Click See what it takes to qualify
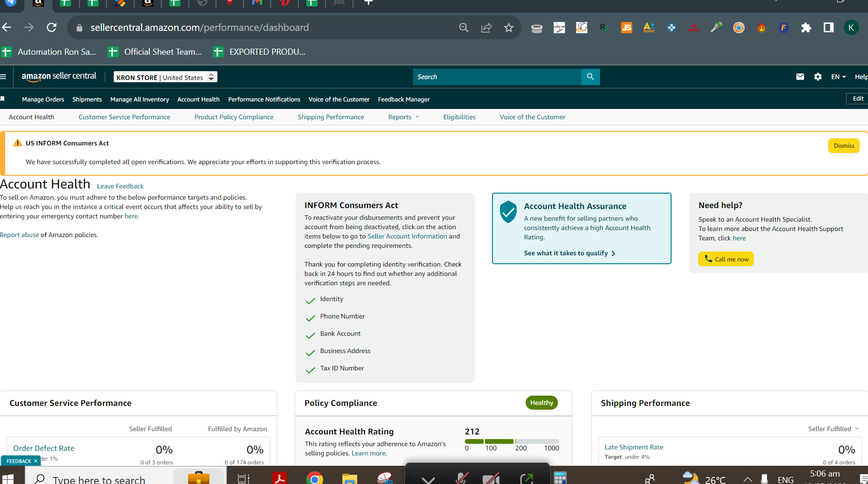 pos(570,253)
